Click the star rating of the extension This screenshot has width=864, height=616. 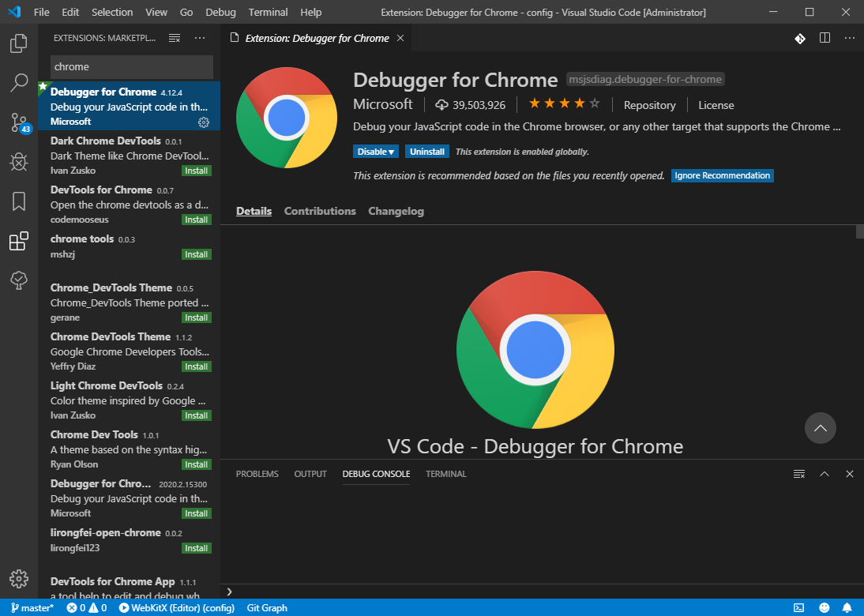tap(564, 103)
